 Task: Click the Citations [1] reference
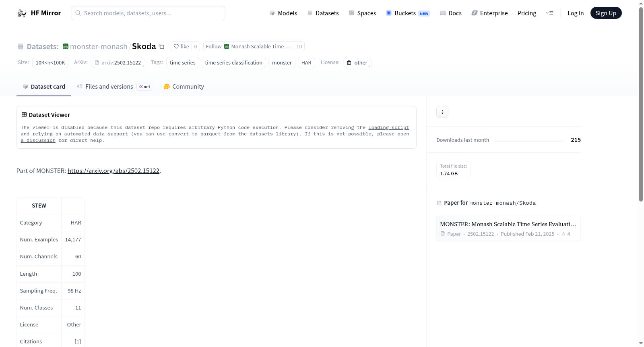(78, 341)
